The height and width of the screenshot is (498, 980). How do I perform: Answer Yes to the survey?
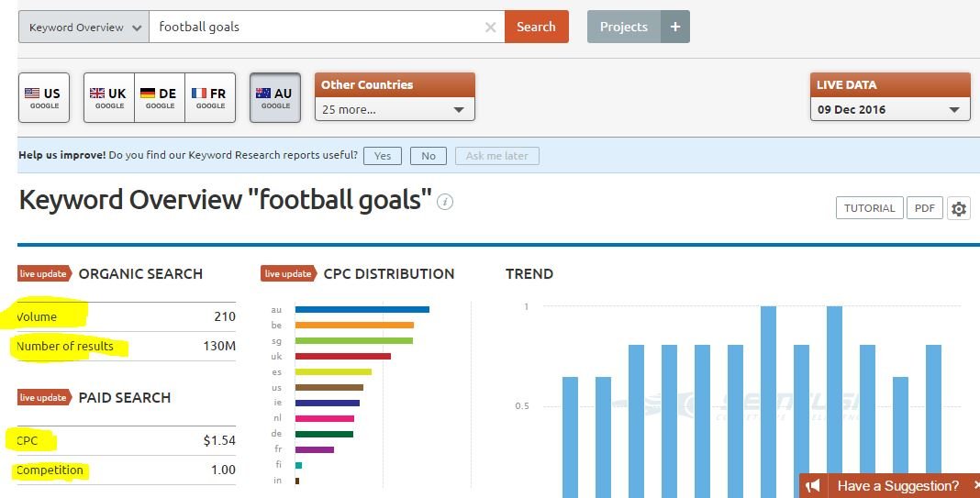383,156
